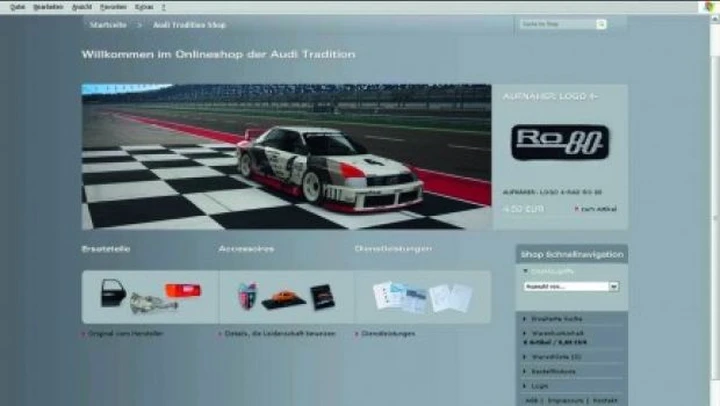
Task: Click the service documents image
Action: (x=422, y=297)
